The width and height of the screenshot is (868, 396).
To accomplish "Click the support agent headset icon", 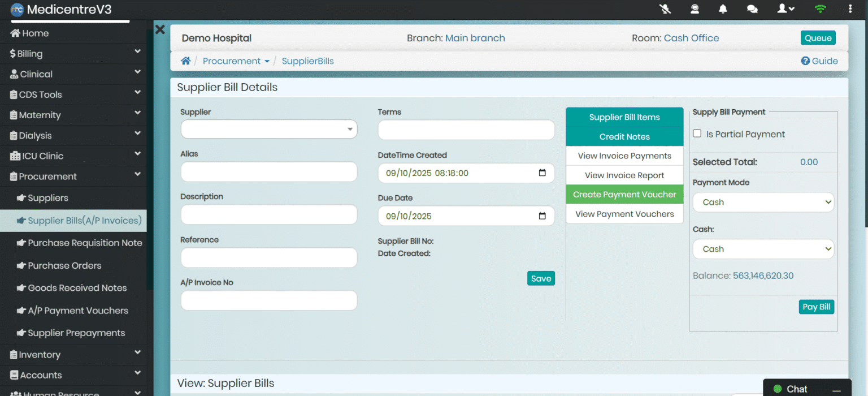I will tap(695, 8).
